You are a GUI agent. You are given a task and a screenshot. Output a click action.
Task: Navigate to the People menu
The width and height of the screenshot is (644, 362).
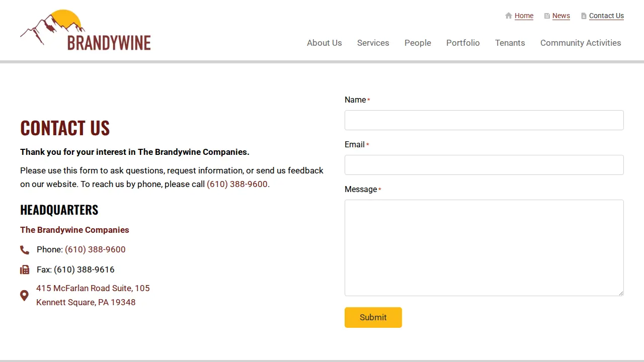point(418,43)
